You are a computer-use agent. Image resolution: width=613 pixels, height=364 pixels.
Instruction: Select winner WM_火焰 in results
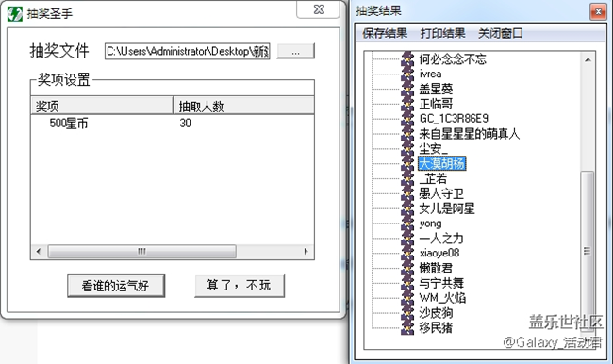tap(442, 298)
